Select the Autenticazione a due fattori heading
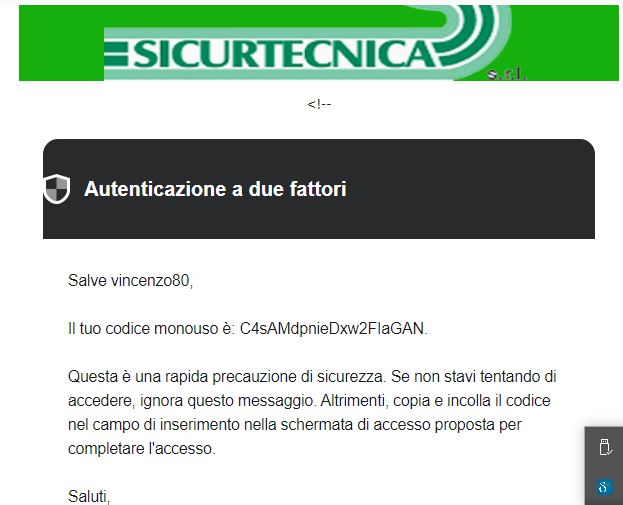Screen dimensions: 623x505 pos(215,189)
